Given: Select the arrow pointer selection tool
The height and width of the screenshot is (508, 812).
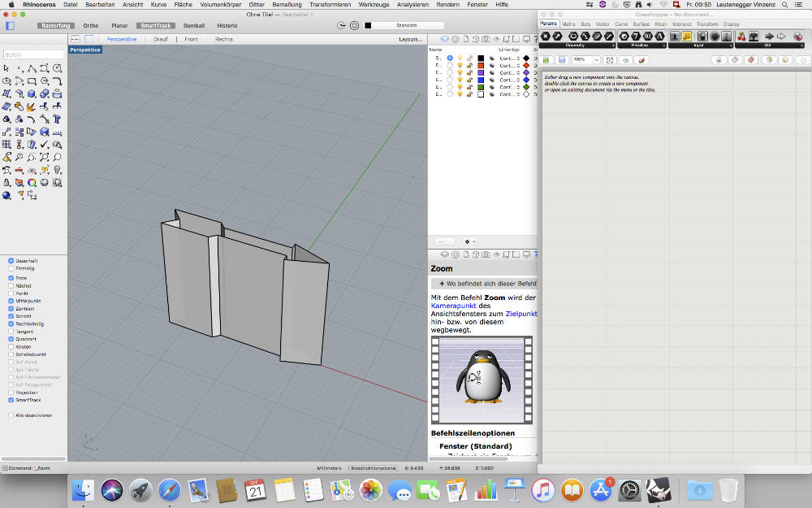Looking at the screenshot, I should click(x=6, y=68).
